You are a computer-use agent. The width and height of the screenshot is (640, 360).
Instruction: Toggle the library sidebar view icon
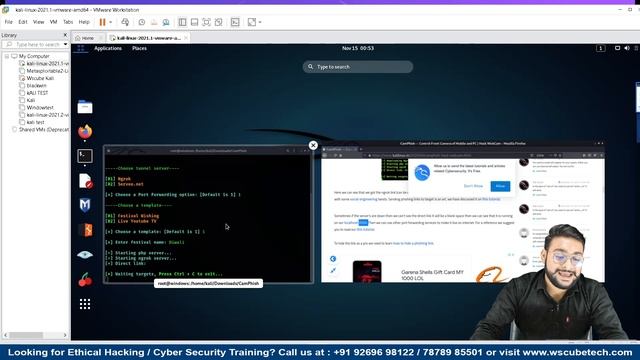182,22
